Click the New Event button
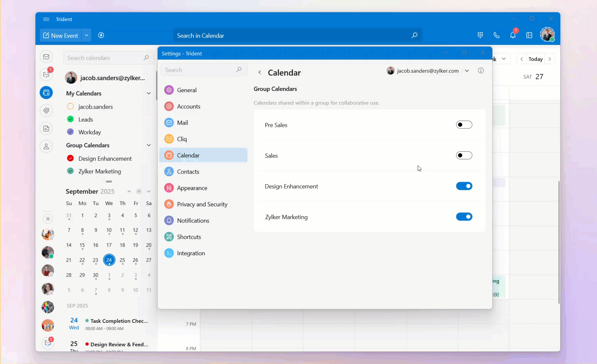The image size is (597, 364). pos(61,35)
